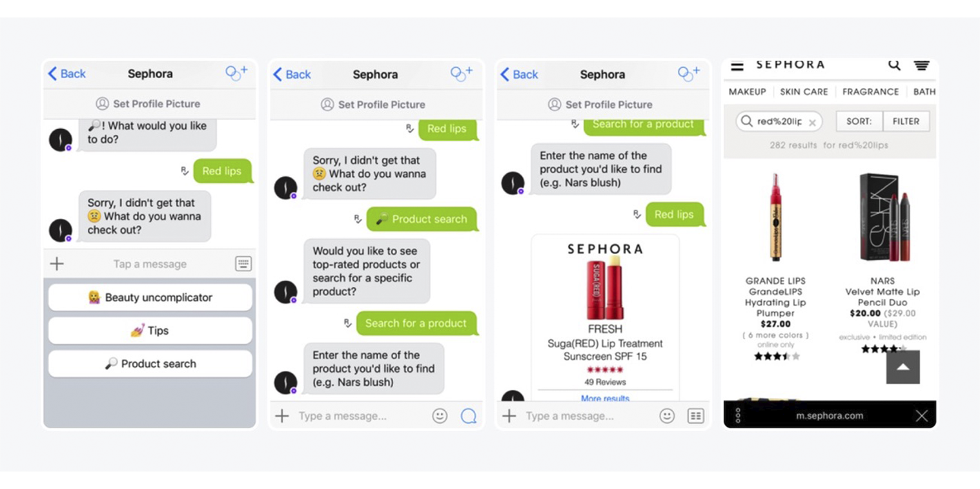
Task: Open the Sephora hamburger menu
Action: click(737, 65)
